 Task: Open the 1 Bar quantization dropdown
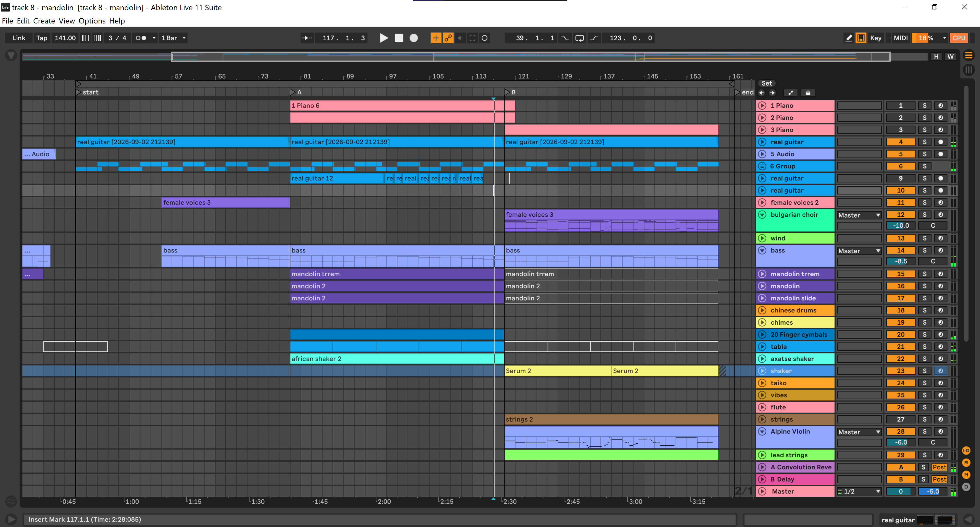click(173, 38)
